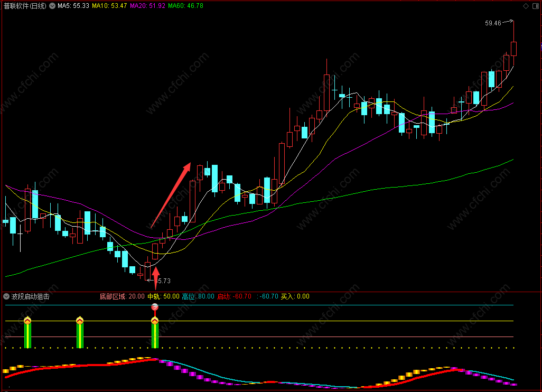Select the MA10: 53.47 indicator label
The height and width of the screenshot is (392, 542).
coord(109,6)
